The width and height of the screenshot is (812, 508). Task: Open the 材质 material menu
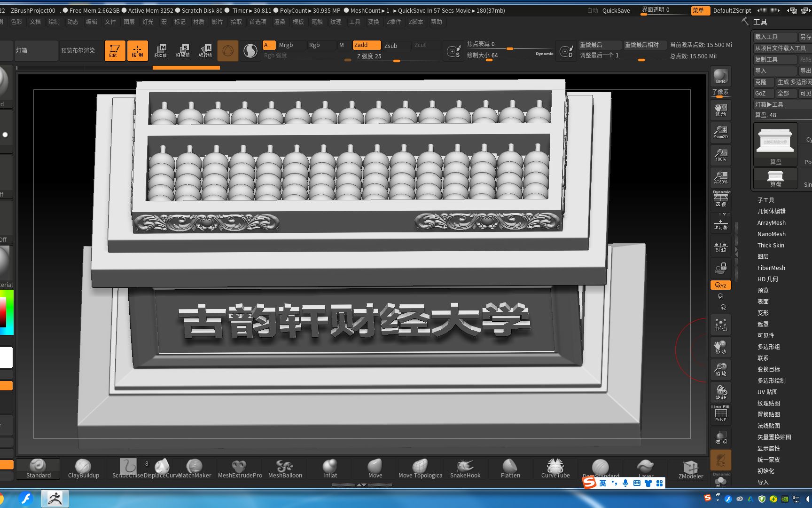pos(199,22)
